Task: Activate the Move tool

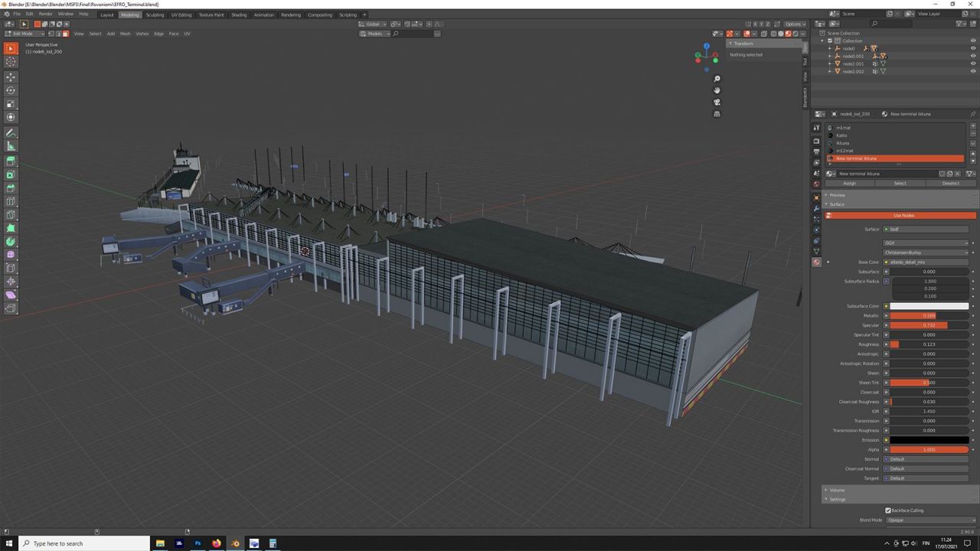Action: pos(11,77)
